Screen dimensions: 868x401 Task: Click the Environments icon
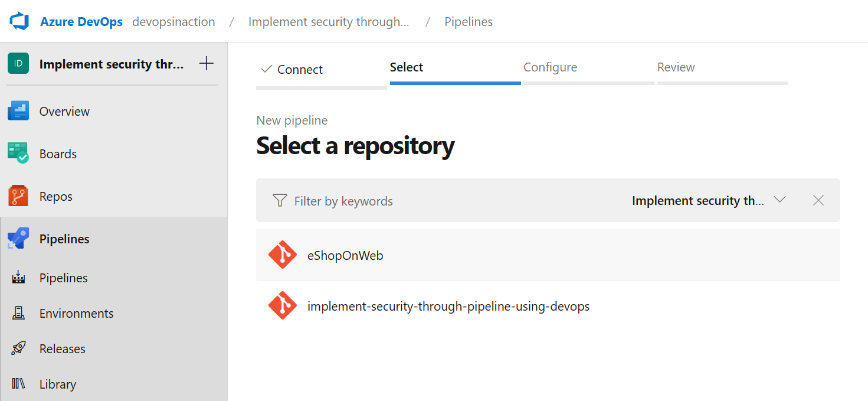[x=18, y=313]
